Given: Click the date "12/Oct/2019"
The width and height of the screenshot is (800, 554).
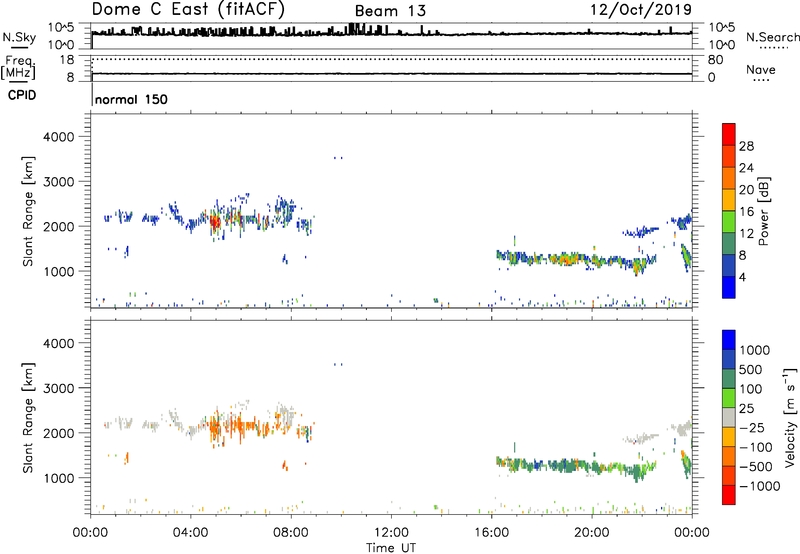Looking at the screenshot, I should point(641,10).
